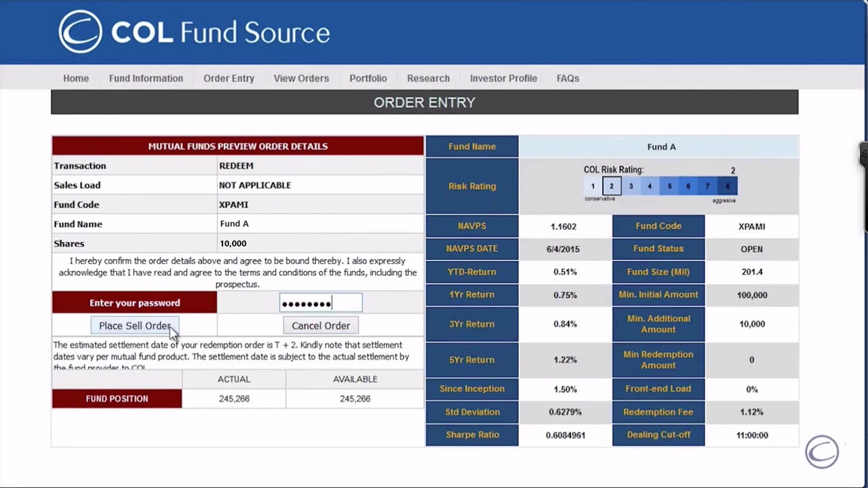Click Mutual Funds Preview Order Details header
This screenshot has height=488, width=868.
pyautogui.click(x=238, y=146)
